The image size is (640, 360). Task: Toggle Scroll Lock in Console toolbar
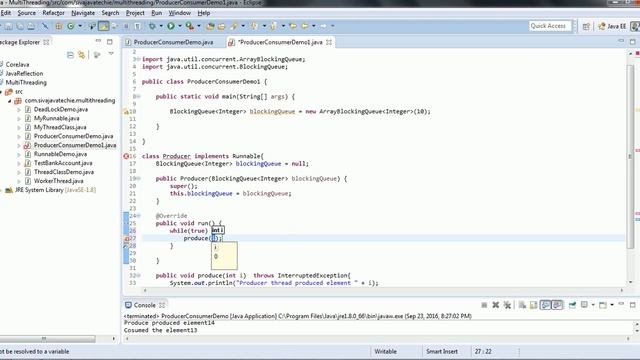coord(533,305)
